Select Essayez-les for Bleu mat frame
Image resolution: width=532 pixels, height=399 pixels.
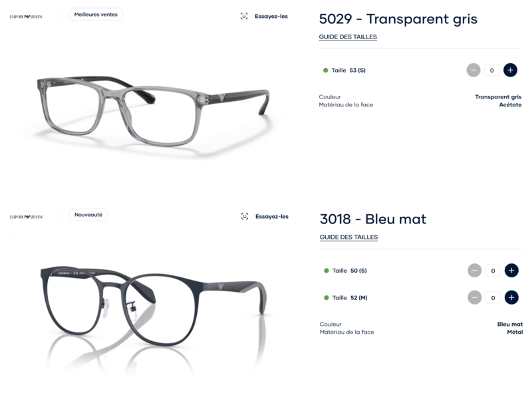pyautogui.click(x=272, y=216)
